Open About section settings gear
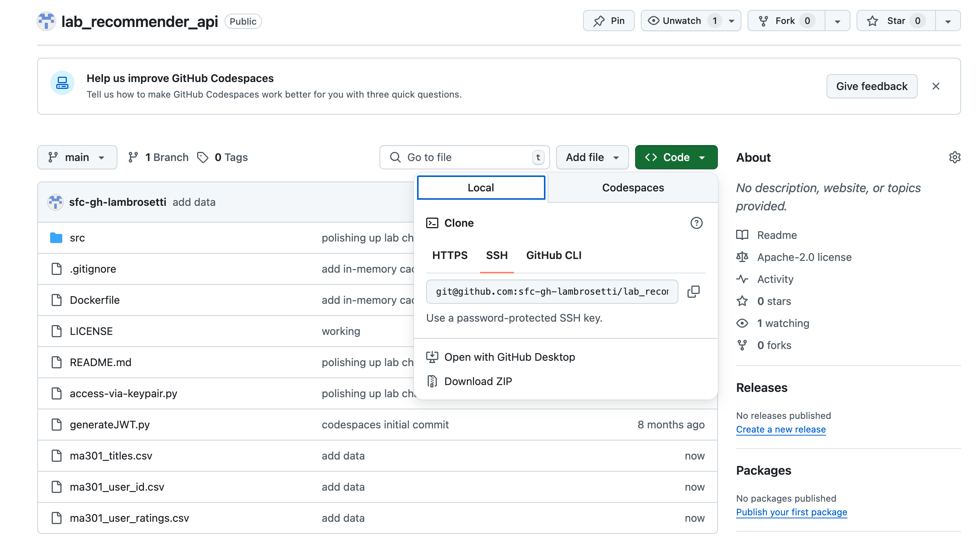980x540 pixels. (x=954, y=157)
